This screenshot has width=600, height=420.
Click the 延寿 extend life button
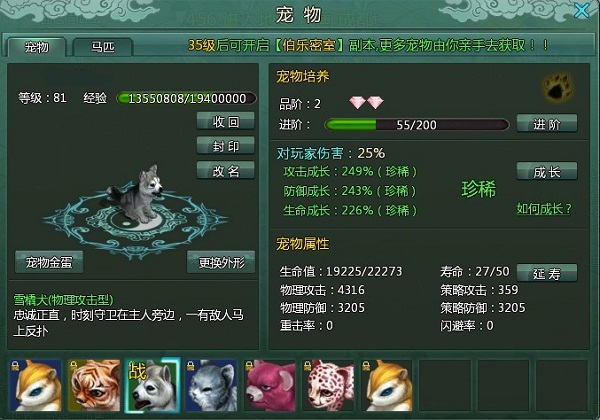tap(547, 273)
